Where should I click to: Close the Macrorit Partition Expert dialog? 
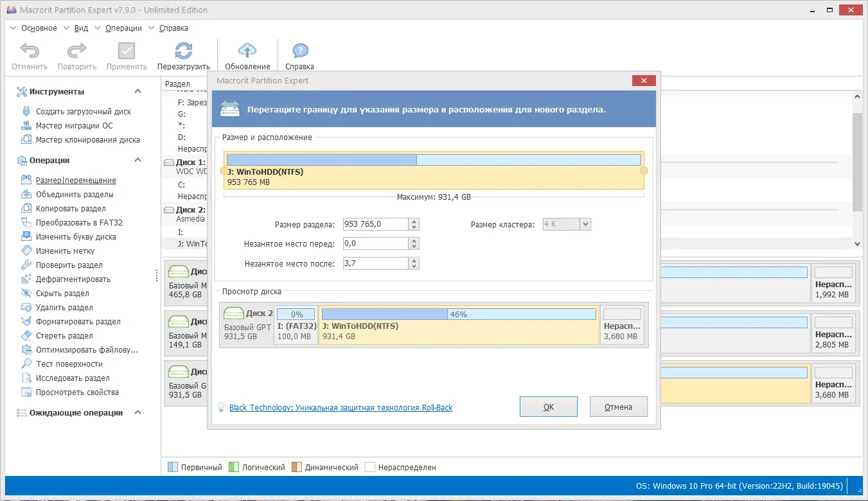[644, 80]
